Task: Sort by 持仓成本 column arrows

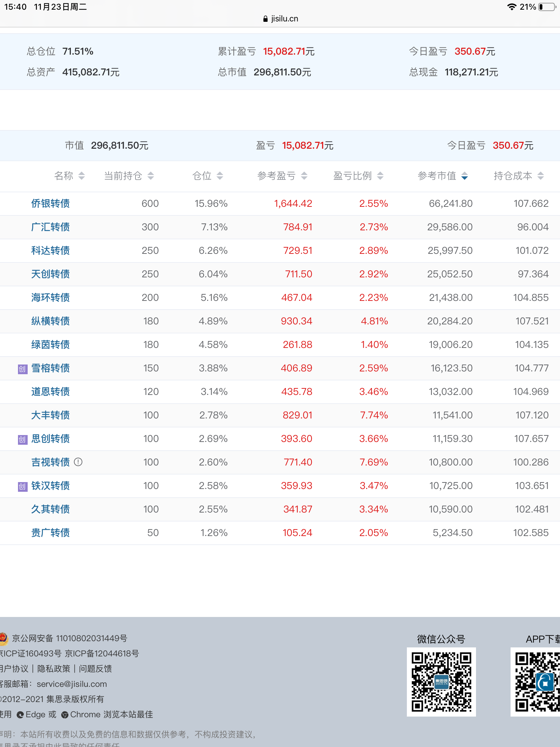Action: tap(541, 176)
